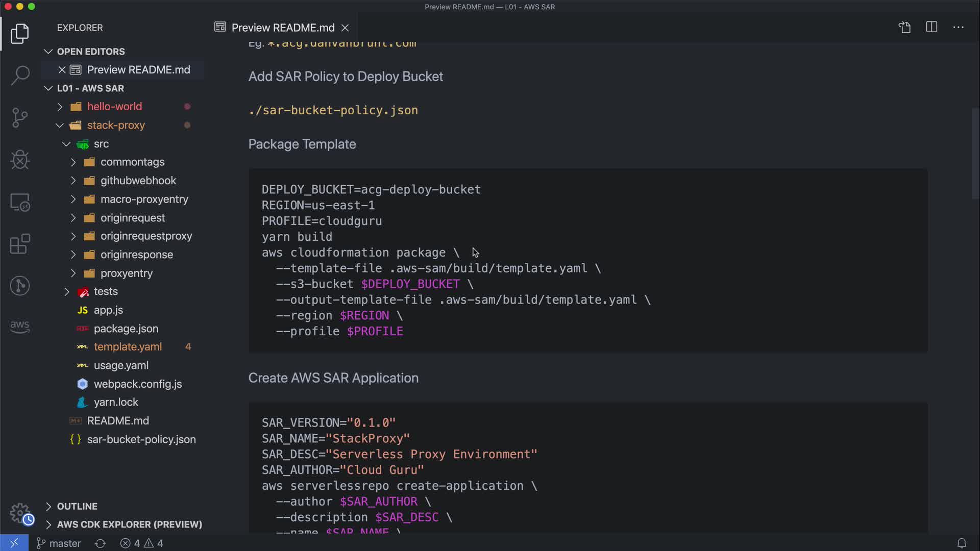The image size is (980, 551).
Task: Open the Search view in activity bar
Action: click(20, 76)
